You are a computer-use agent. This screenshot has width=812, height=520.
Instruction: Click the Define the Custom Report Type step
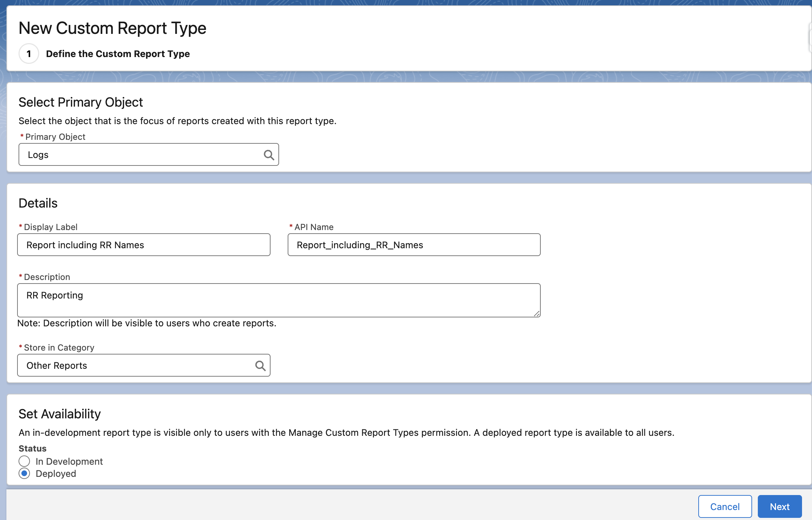coord(118,53)
